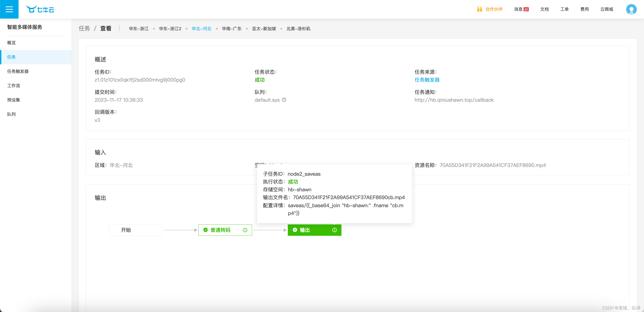Click output filename ending cb.mp4 in tooltip

pos(349,197)
